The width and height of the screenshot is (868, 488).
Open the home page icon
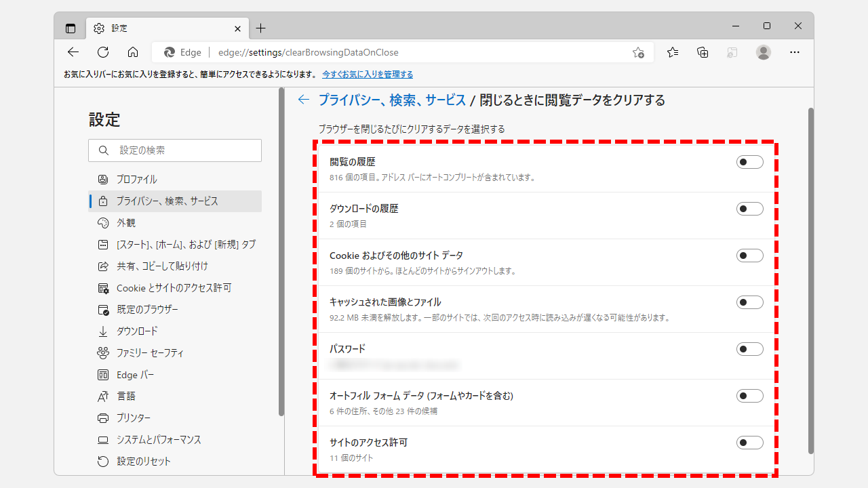[133, 52]
